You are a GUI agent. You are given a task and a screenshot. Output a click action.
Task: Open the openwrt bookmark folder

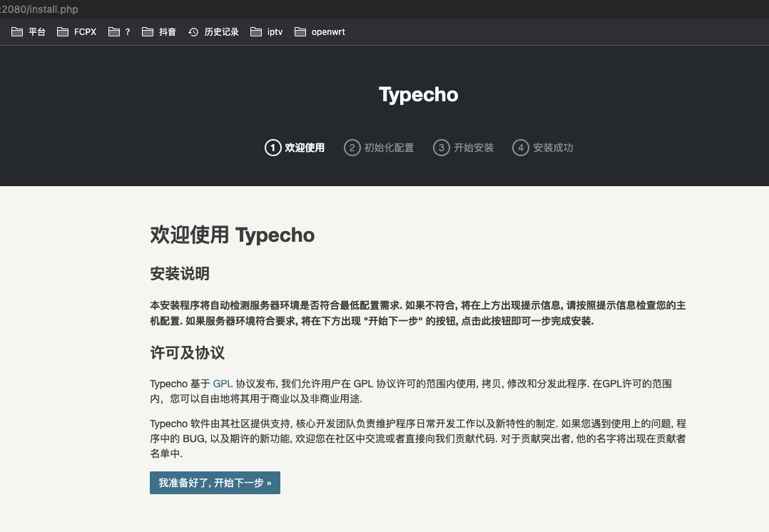click(x=320, y=32)
